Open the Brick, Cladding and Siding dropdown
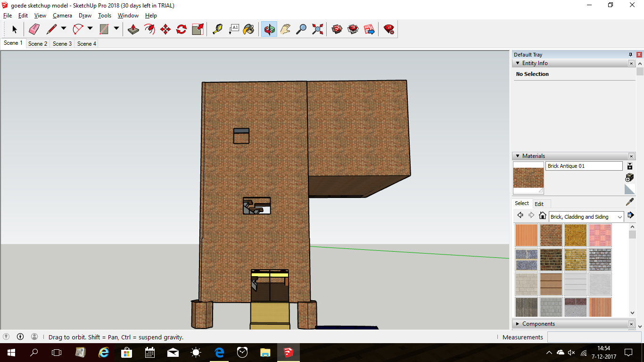Image resolution: width=644 pixels, height=362 pixels. (586, 217)
